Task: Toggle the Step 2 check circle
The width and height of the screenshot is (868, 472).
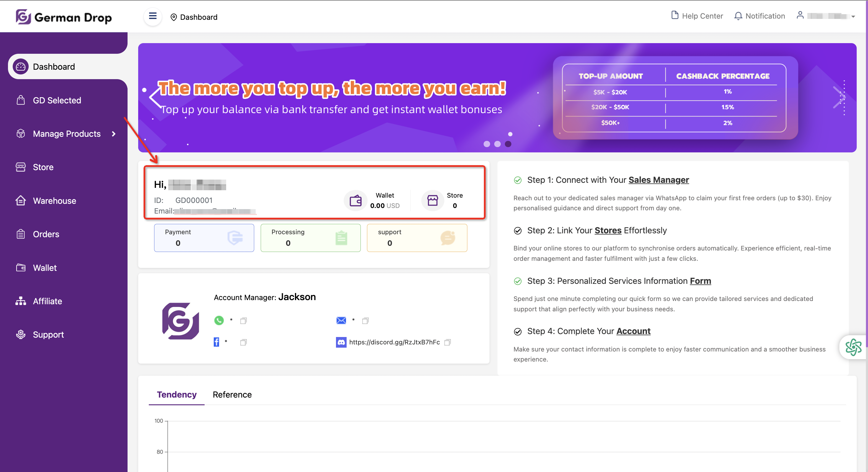Action: coord(518,231)
